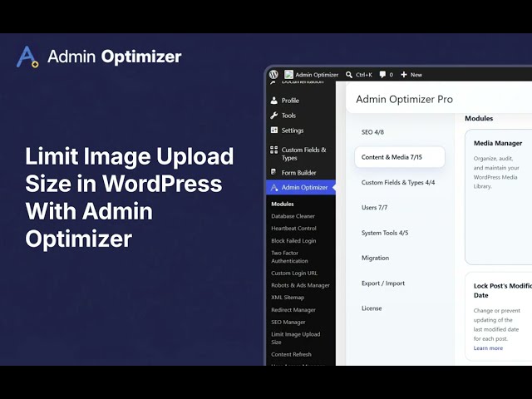This screenshot has height=399, width=532.
Task: Open Robots & Ads Manager module
Action: (300, 285)
